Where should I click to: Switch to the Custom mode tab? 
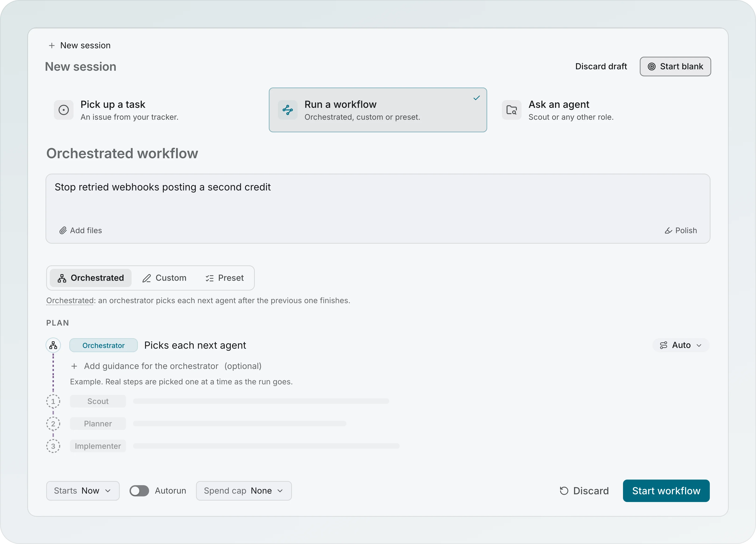tap(164, 278)
